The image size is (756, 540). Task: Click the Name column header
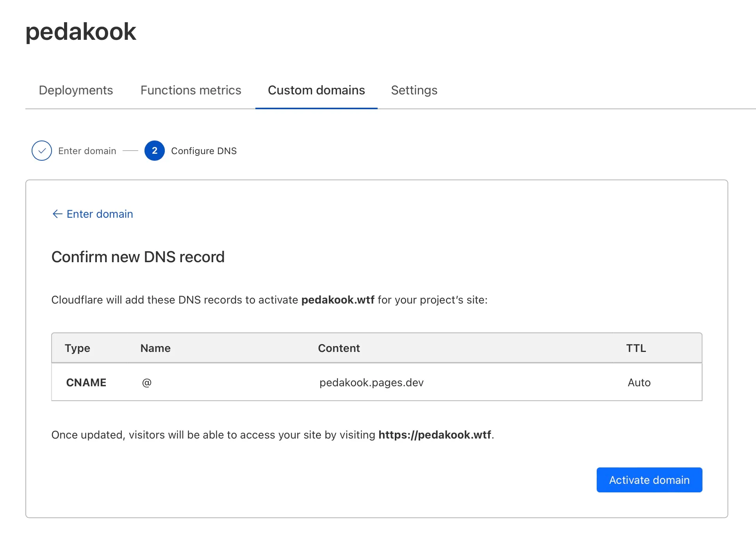point(155,348)
